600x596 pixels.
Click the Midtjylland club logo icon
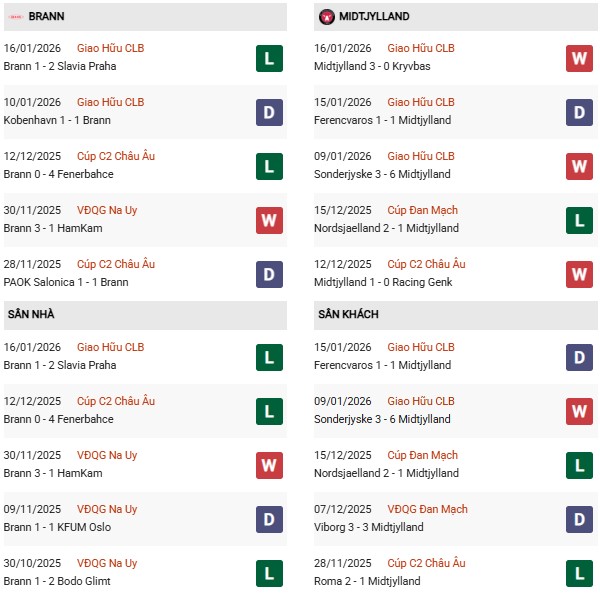point(327,17)
